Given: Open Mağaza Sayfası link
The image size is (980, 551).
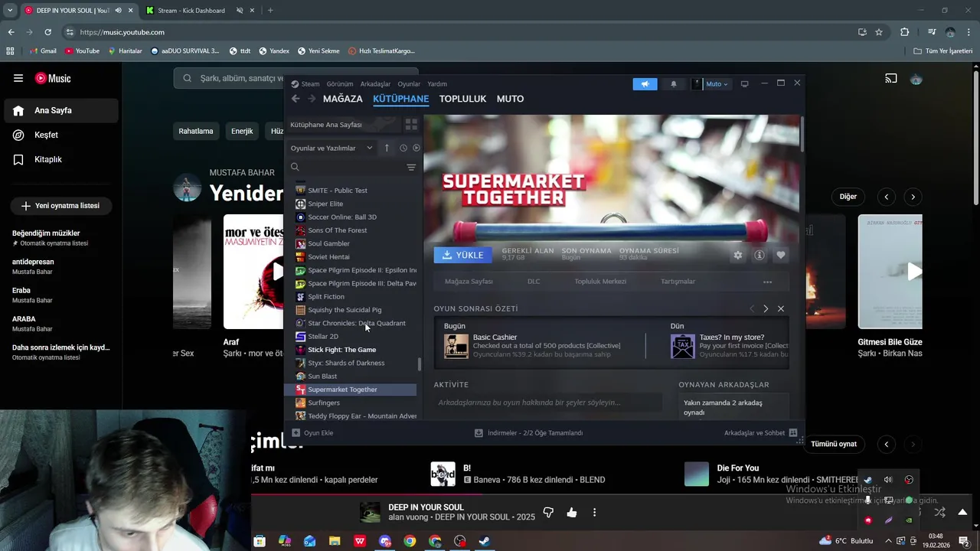Looking at the screenshot, I should coord(469,282).
